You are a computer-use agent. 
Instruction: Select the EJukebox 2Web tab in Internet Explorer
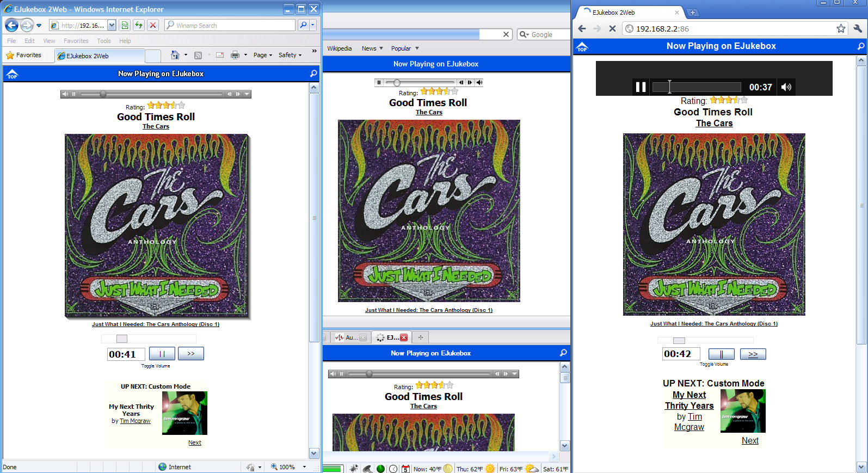coord(100,56)
